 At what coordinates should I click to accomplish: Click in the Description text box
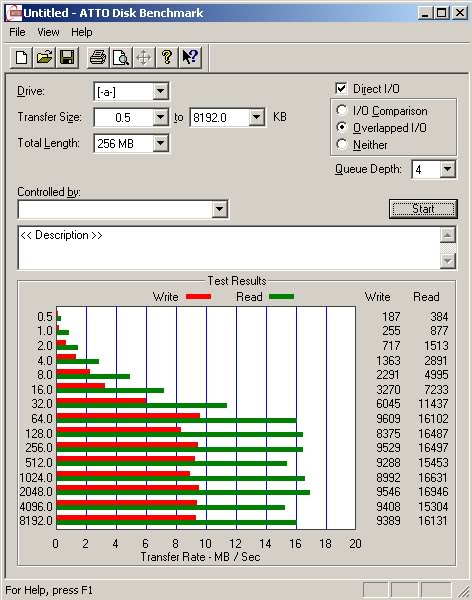point(229,248)
